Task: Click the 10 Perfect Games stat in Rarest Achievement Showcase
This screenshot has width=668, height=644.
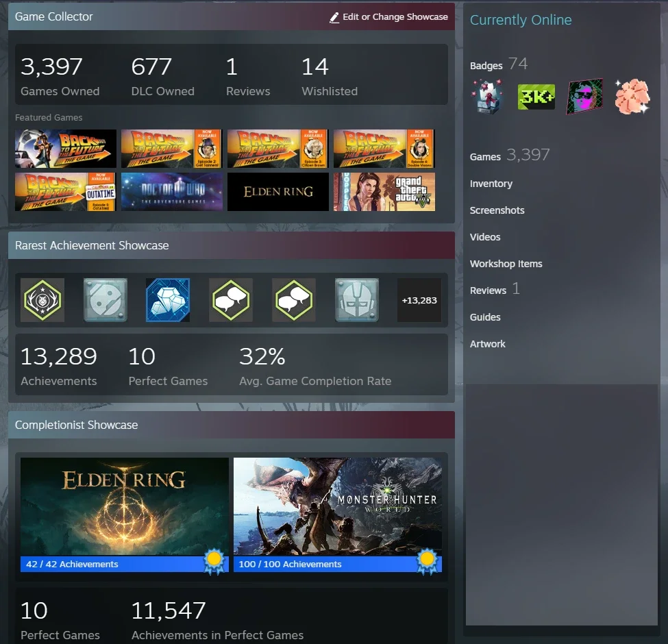Action: [168, 366]
